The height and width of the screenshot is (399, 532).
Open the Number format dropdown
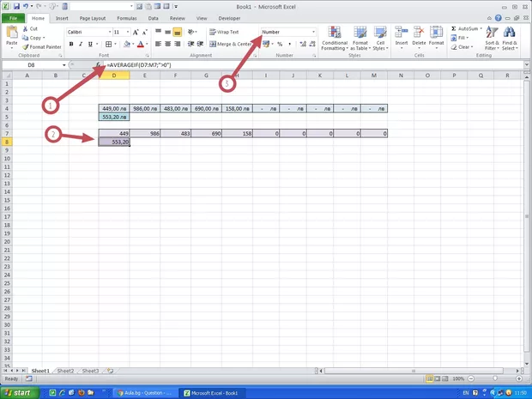[313, 32]
